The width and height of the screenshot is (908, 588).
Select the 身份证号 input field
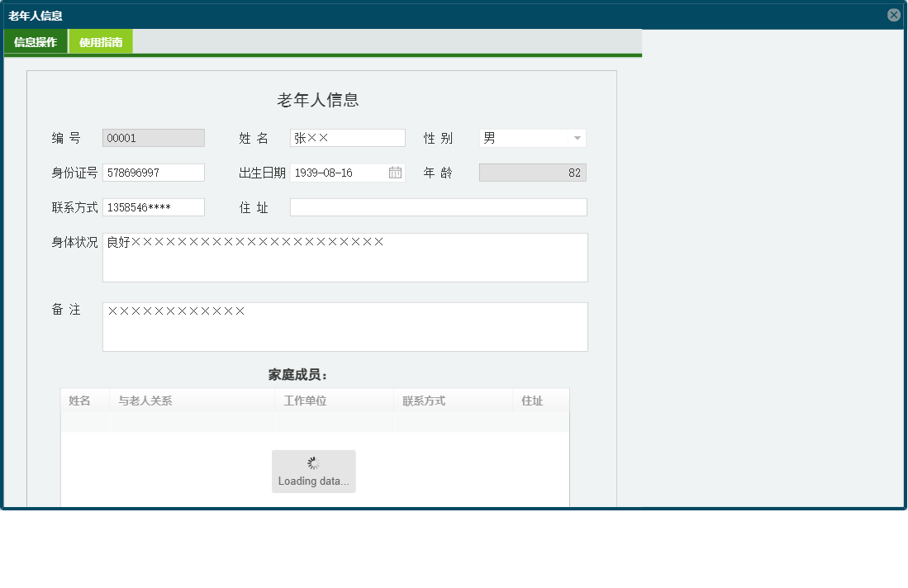[x=154, y=172]
